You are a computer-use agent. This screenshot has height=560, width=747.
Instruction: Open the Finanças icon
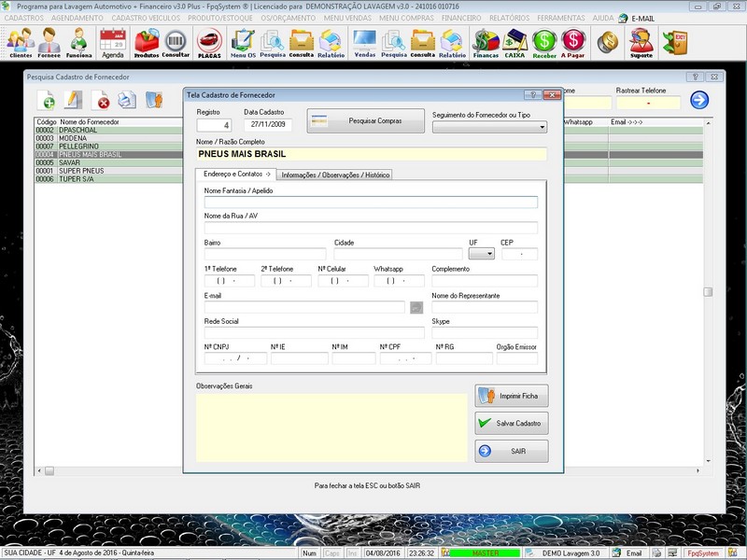[486, 43]
